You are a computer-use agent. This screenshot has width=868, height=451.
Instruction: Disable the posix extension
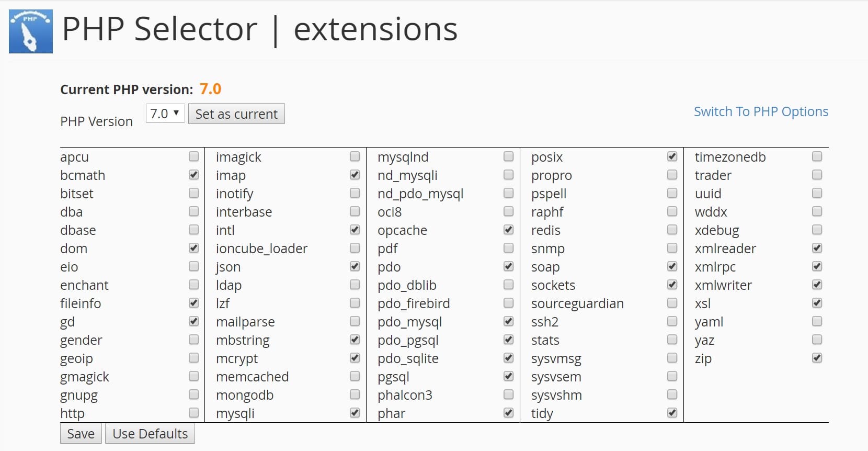tap(671, 156)
